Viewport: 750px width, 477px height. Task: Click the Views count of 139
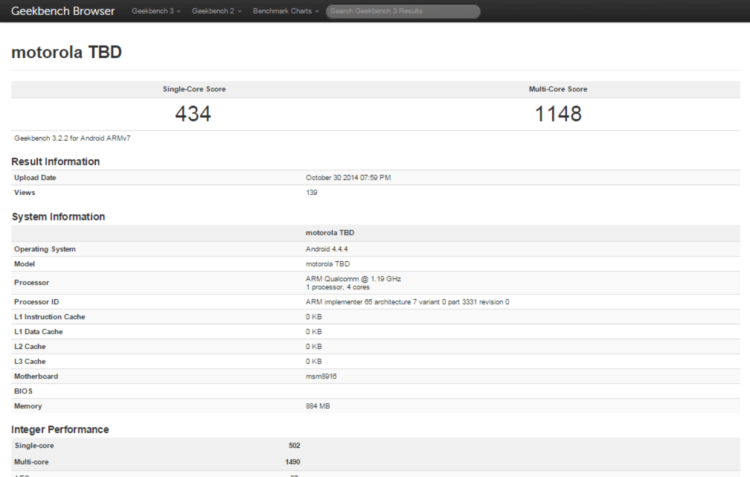click(x=311, y=192)
